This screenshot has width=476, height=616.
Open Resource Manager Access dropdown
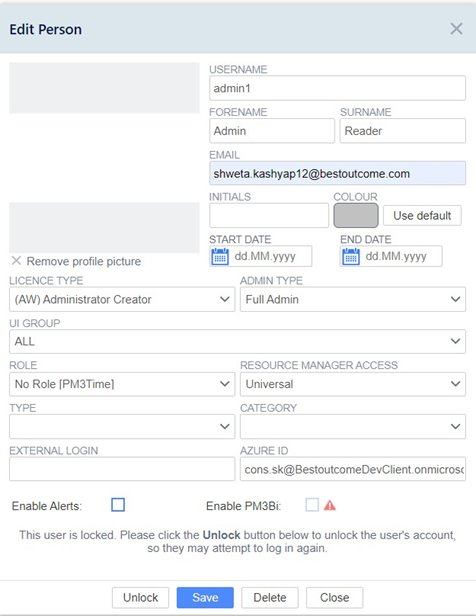[x=353, y=384]
